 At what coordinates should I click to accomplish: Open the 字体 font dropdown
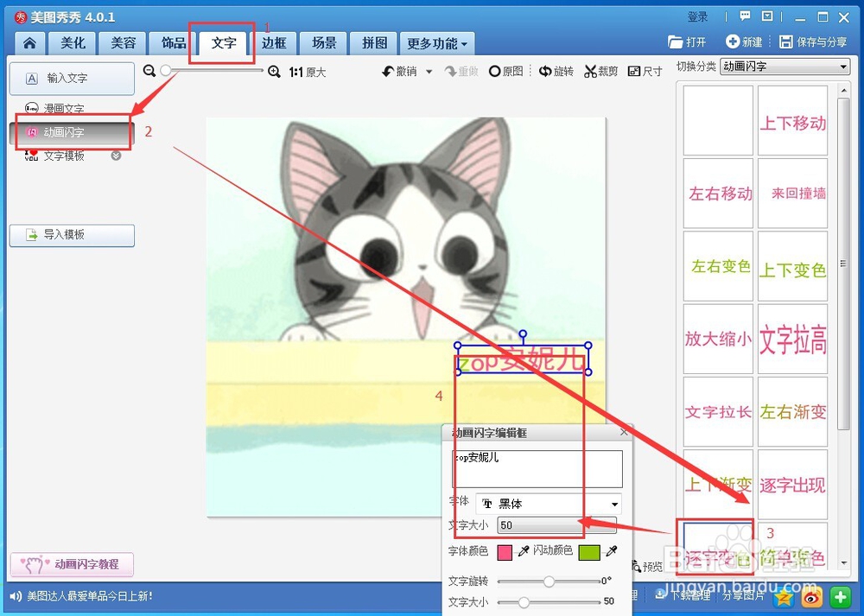[549, 504]
